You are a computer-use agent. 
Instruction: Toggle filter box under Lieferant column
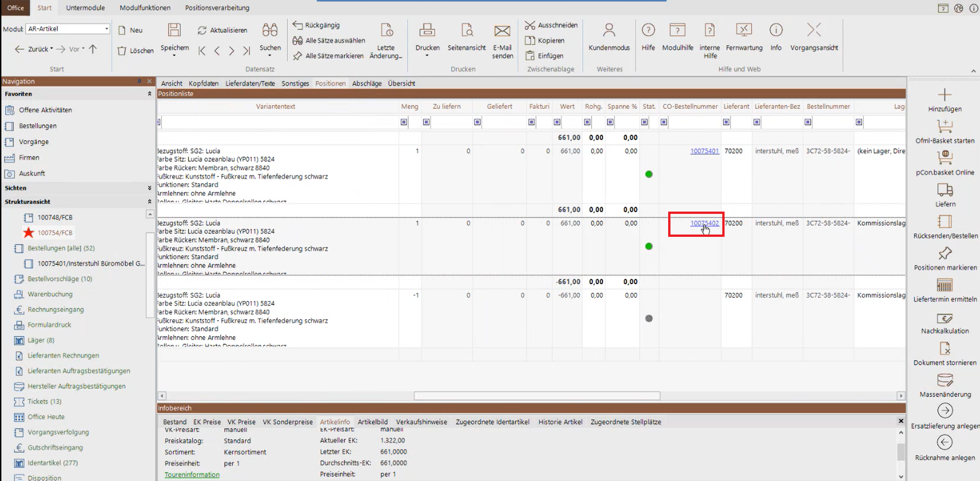tap(726, 122)
